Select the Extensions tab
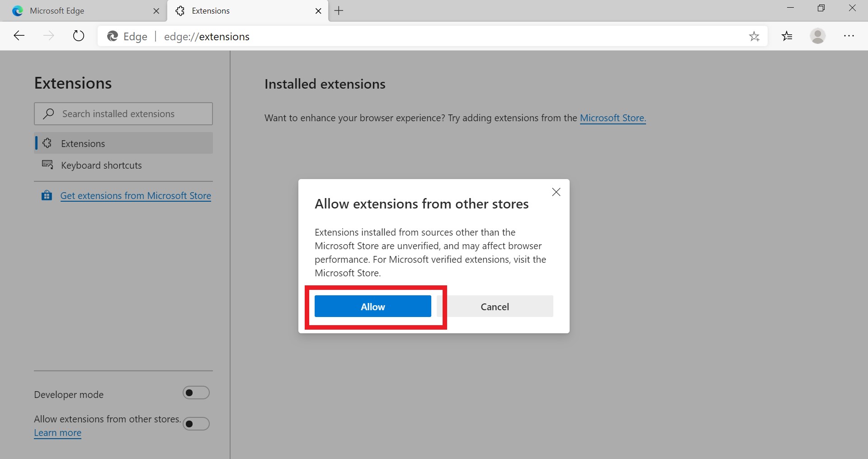Screen dimensions: 868x459 248,11
